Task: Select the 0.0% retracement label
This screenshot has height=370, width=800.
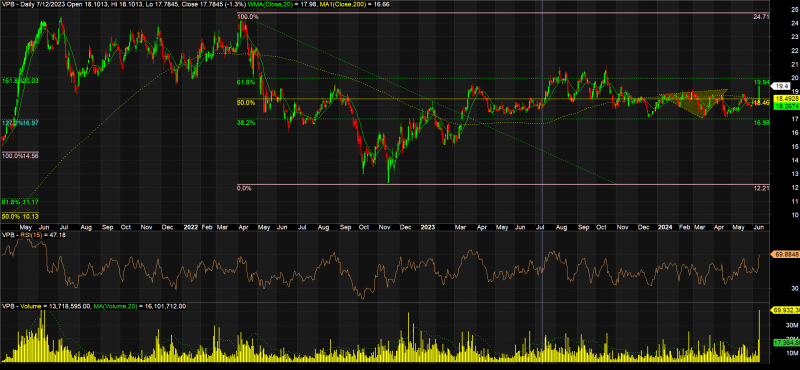Action: (244, 188)
